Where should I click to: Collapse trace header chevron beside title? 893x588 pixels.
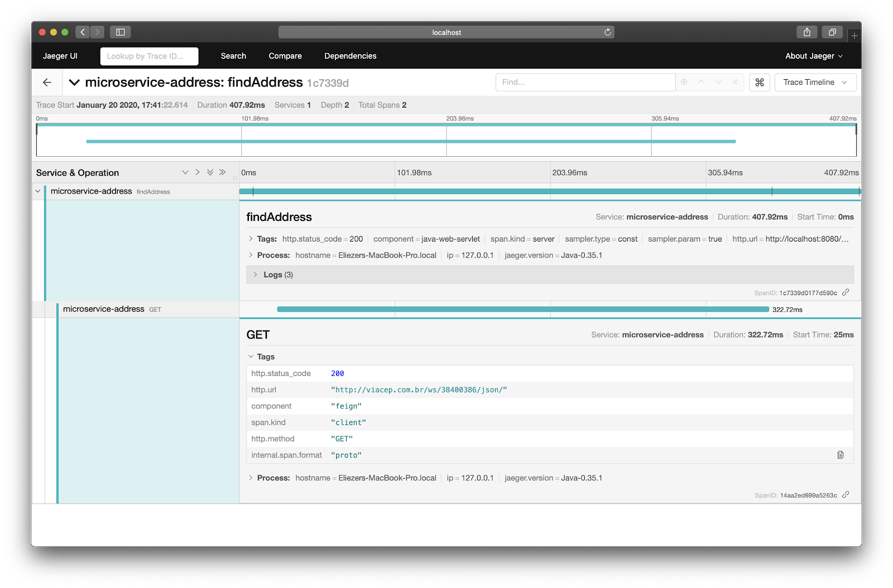[74, 83]
